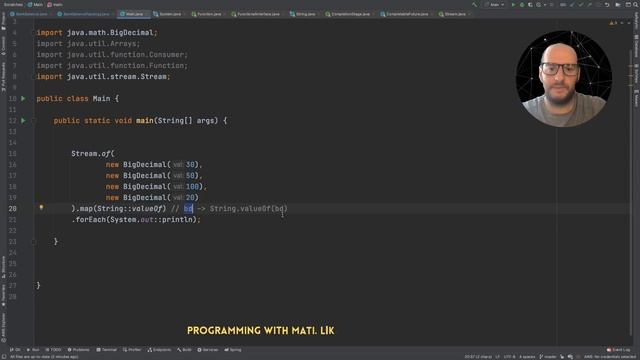This screenshot has width=640, height=360.
Task: Open the Terminal tool window button
Action: pyautogui.click(x=107, y=350)
